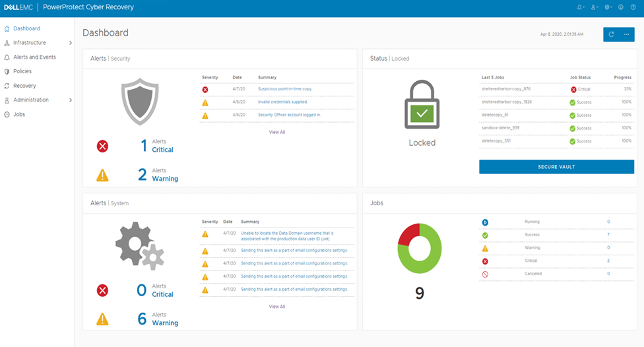644x347 pixels.
Task: Click the refresh dashboard icon
Action: coord(611,34)
